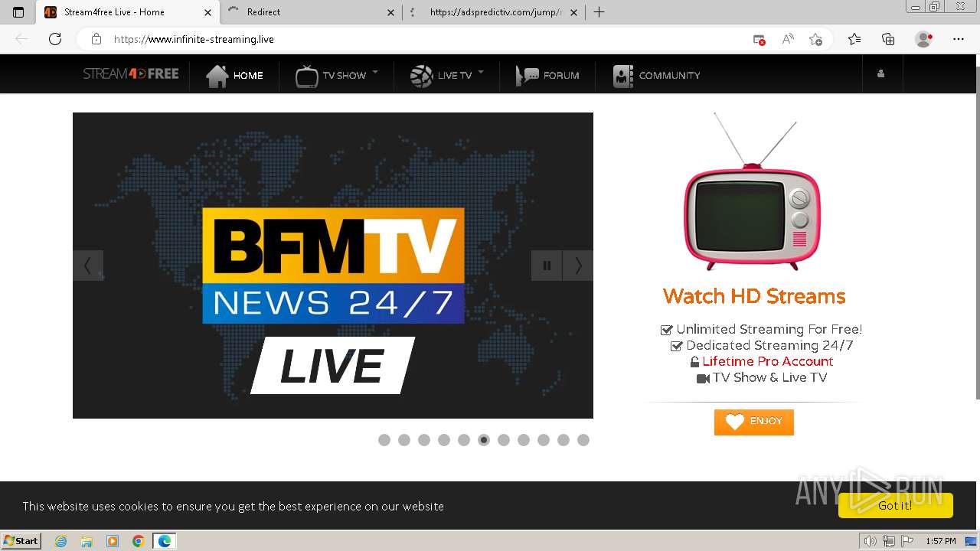
Task: Jump to the tenth slide dot
Action: point(563,440)
